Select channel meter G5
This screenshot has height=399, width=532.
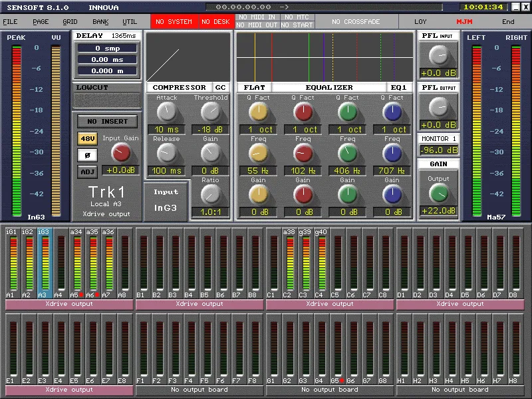click(337, 348)
